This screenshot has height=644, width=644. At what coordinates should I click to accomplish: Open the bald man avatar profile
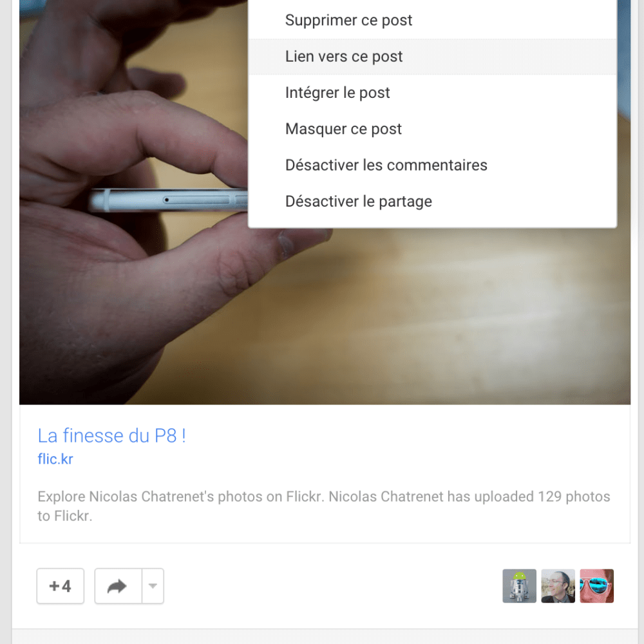[558, 586]
